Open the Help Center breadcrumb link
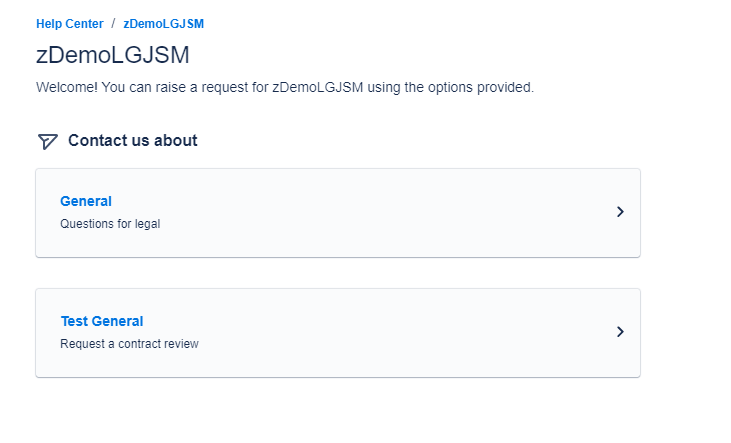731x443 pixels. (x=69, y=23)
